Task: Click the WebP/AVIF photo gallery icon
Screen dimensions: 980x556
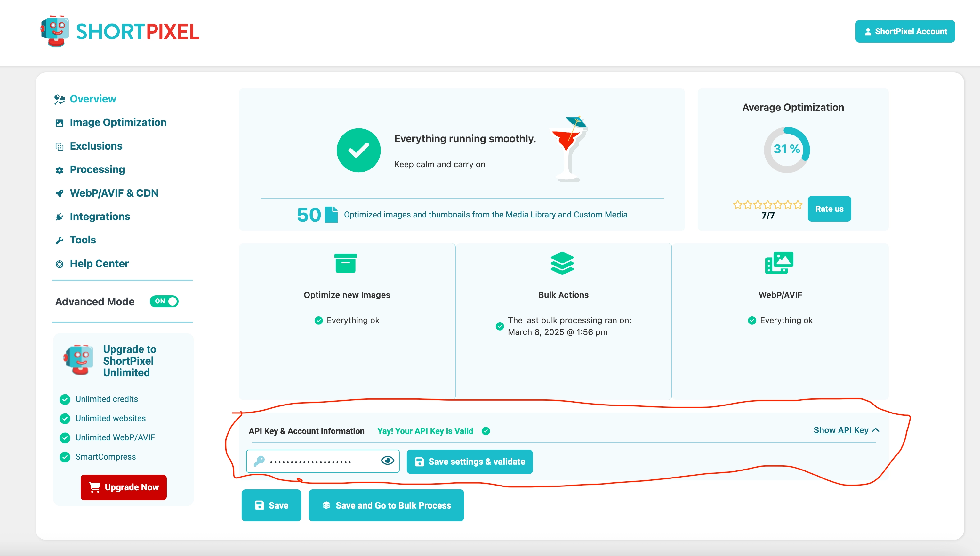Action: (779, 263)
